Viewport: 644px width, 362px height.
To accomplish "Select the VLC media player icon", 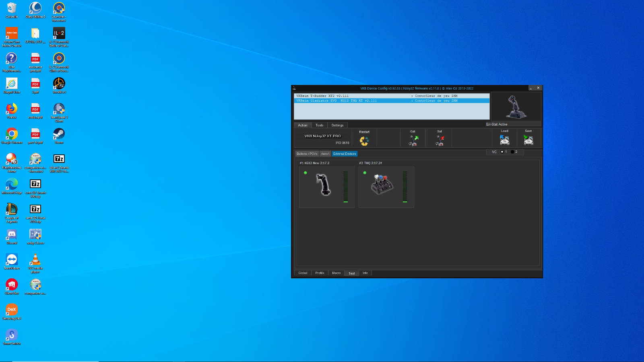I will point(35,263).
